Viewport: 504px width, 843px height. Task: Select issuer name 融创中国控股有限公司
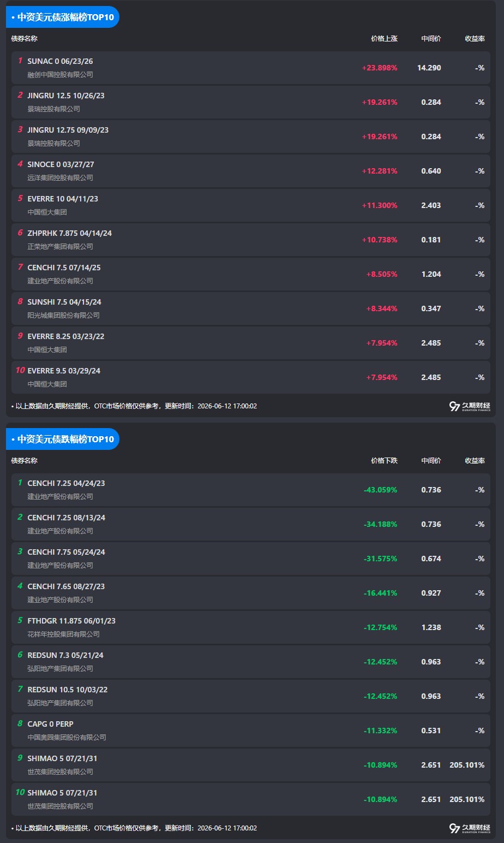click(61, 74)
